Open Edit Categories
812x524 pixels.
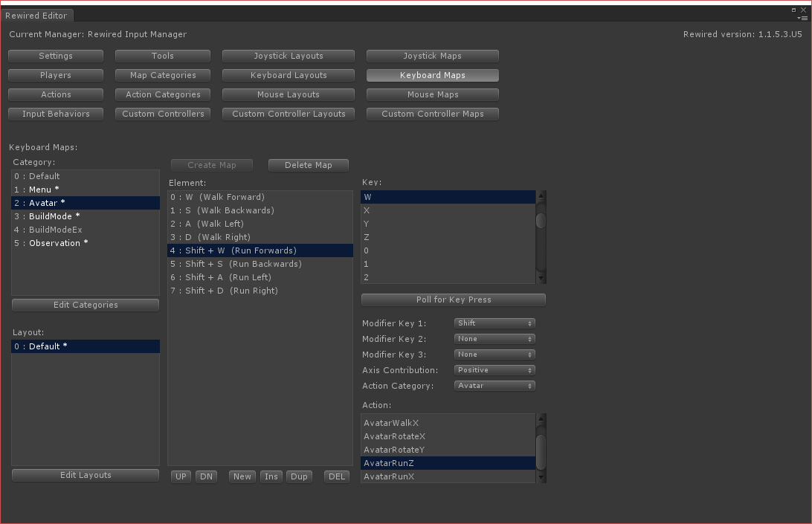(85, 304)
